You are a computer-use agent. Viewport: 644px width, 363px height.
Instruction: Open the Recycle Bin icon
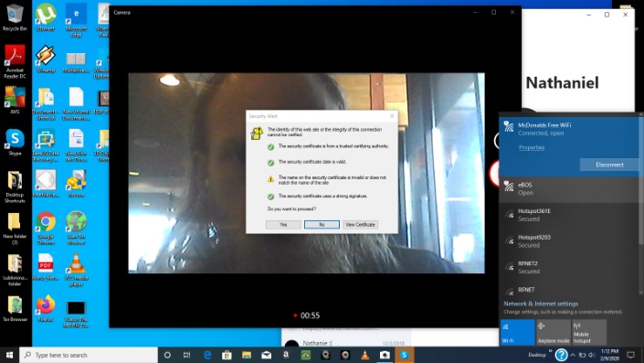pyautogui.click(x=15, y=17)
